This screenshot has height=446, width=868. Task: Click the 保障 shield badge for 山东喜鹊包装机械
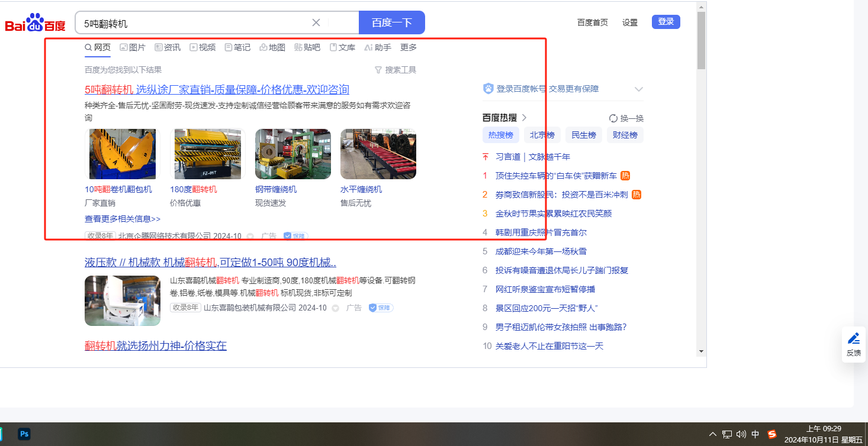(x=381, y=308)
